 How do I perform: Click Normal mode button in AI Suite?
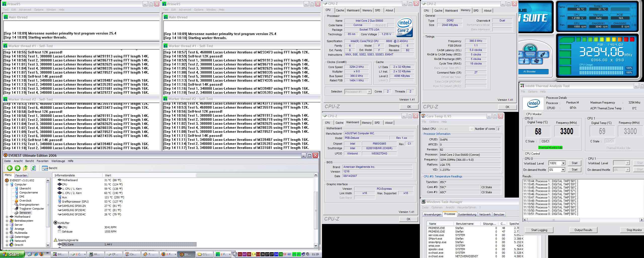pyautogui.click(x=530, y=54)
